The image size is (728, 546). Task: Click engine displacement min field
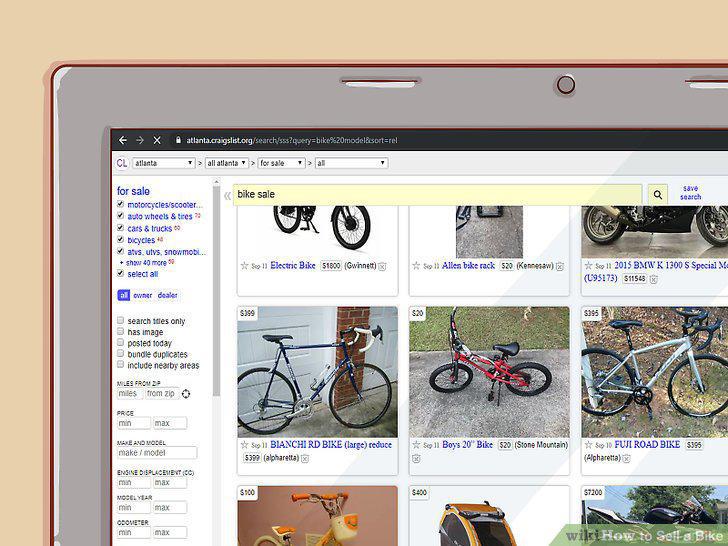click(x=134, y=483)
